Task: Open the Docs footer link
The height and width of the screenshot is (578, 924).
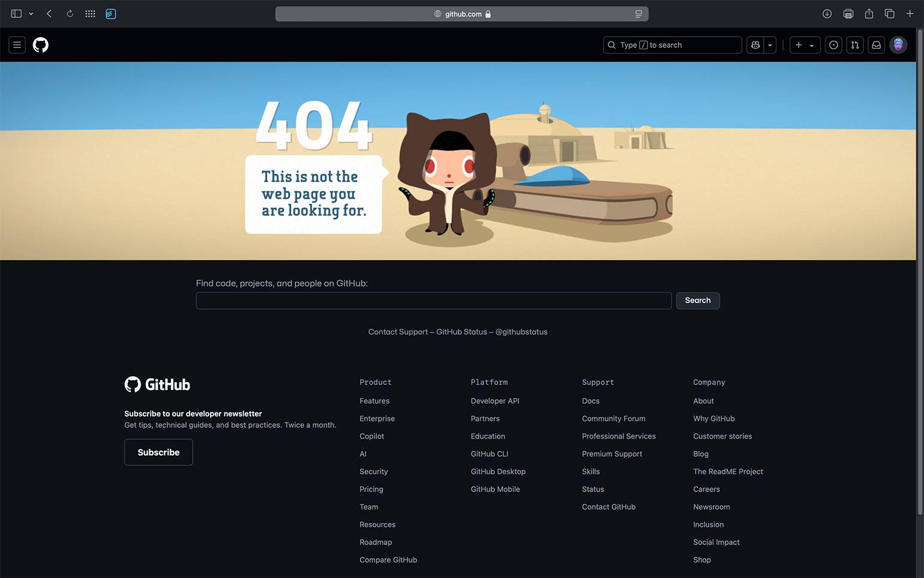Action: [590, 401]
